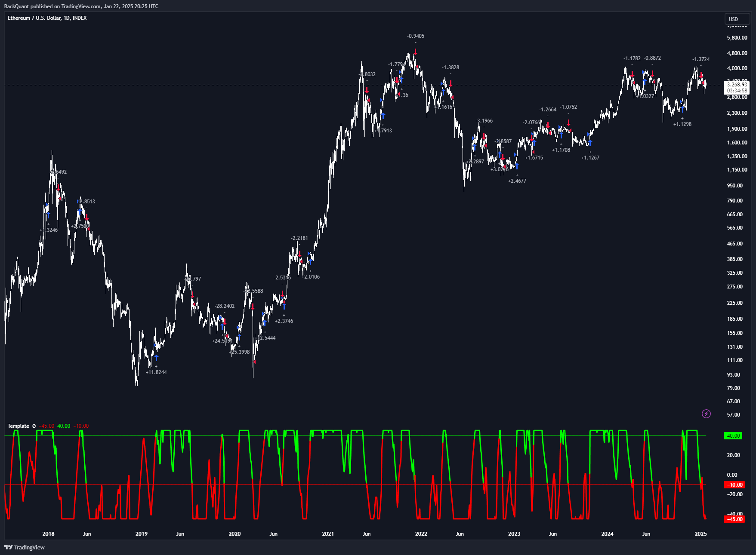Click the +1.1267 signal label
756x555 pixels.
(590, 158)
